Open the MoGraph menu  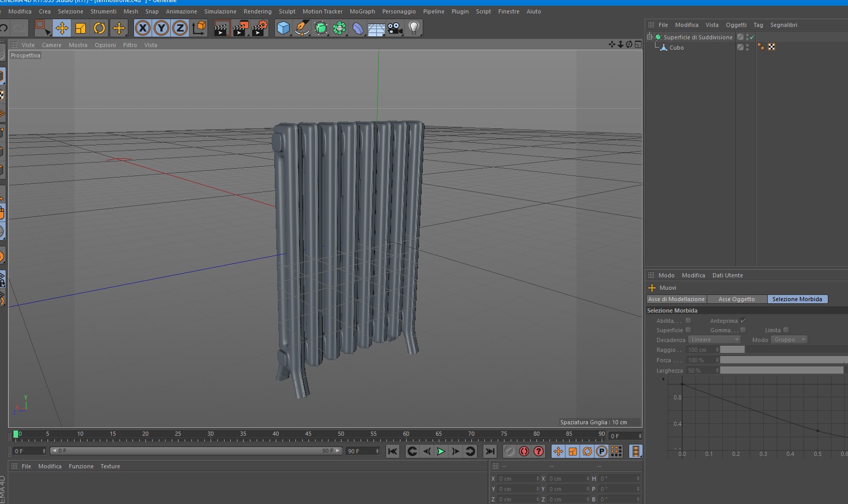(362, 11)
